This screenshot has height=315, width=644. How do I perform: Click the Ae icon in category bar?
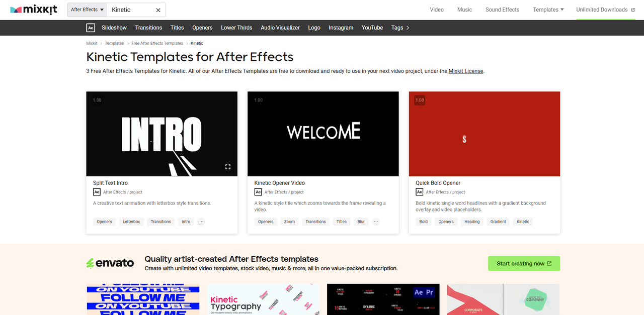click(91, 28)
